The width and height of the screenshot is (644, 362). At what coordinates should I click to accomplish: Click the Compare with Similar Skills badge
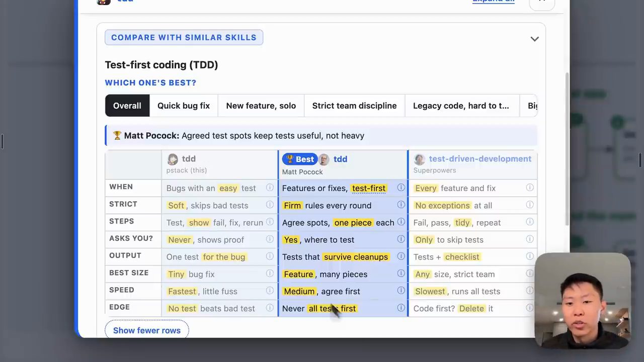click(184, 38)
